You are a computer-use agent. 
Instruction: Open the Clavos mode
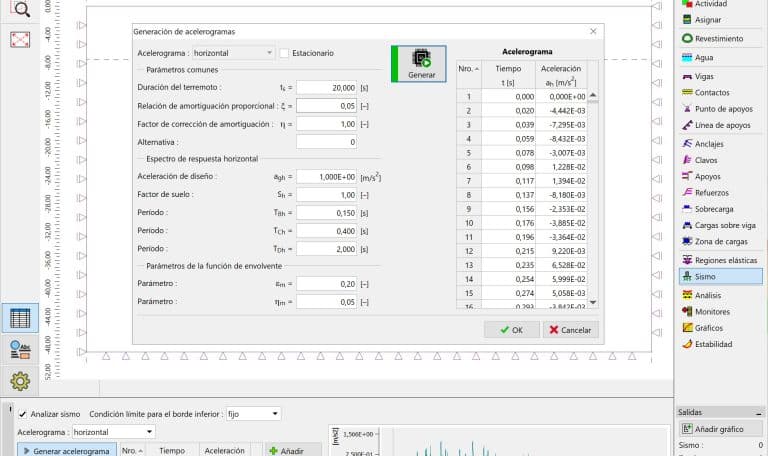coord(721,160)
